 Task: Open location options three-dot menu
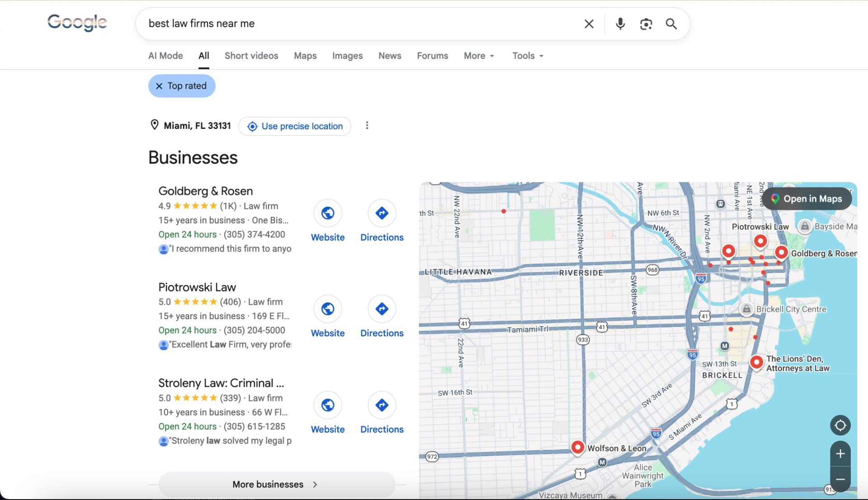(367, 126)
